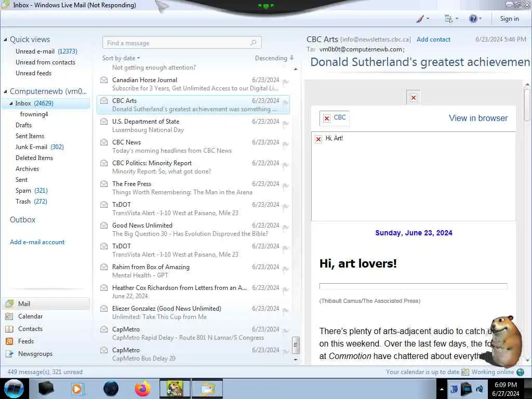Open the blue Help icon
This screenshot has width=532, height=399.
tap(473, 19)
